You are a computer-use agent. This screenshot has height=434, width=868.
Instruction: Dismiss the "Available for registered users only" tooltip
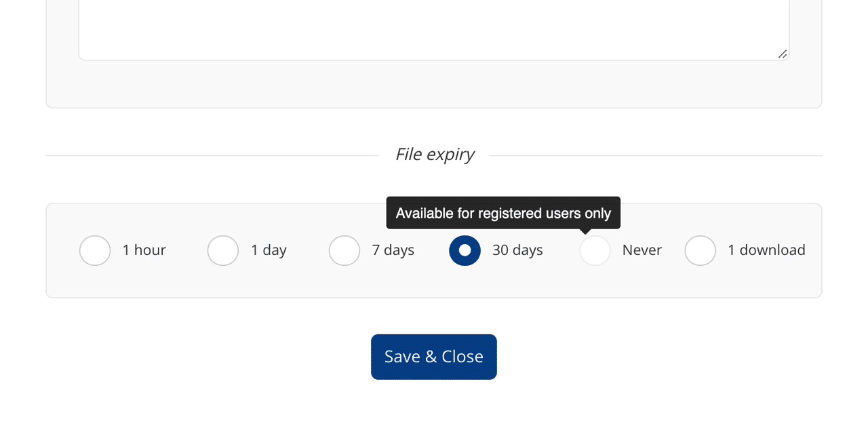[503, 212]
